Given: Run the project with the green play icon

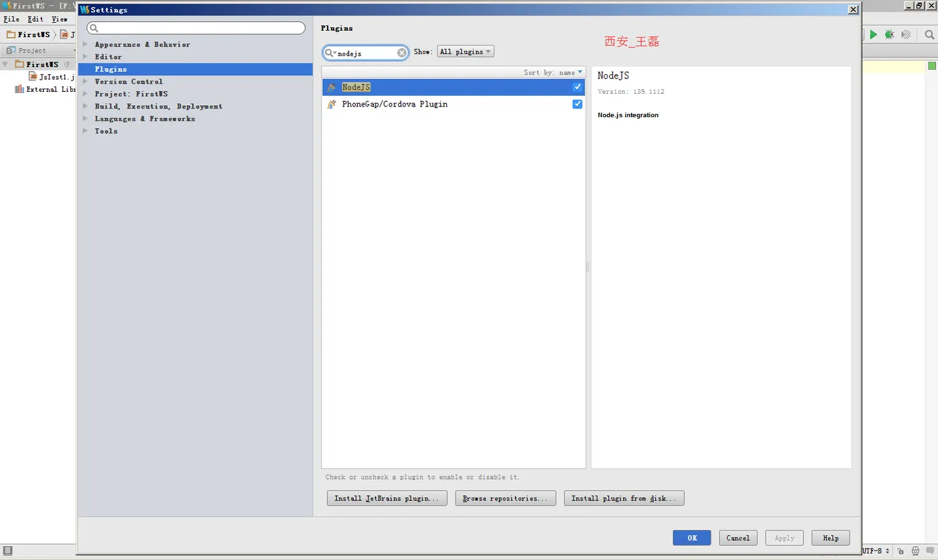Looking at the screenshot, I should (874, 34).
